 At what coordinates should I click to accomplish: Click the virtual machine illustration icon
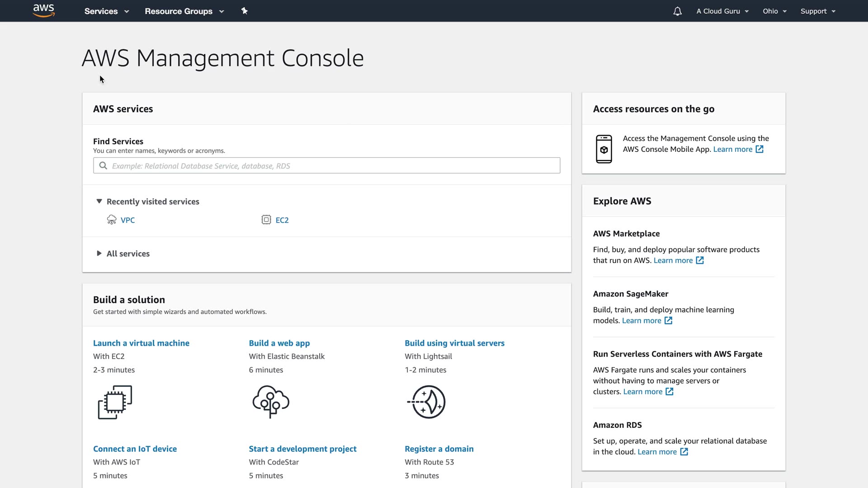115,402
